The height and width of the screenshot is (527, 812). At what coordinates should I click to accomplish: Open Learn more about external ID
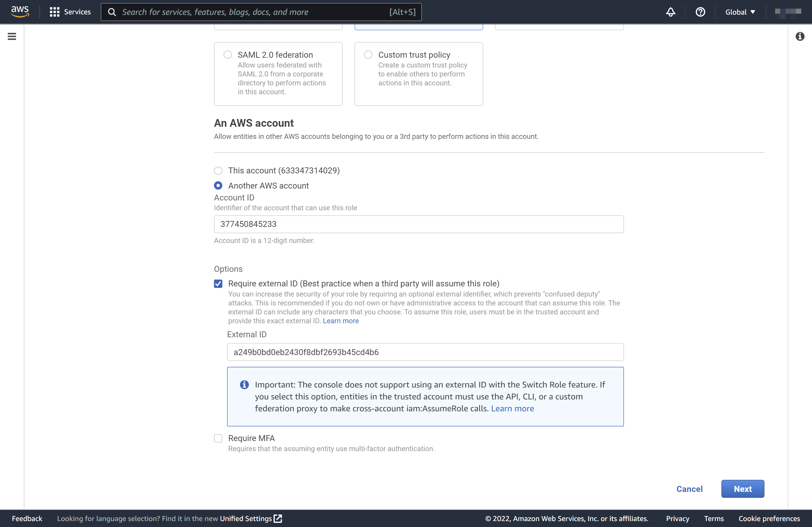tap(341, 321)
